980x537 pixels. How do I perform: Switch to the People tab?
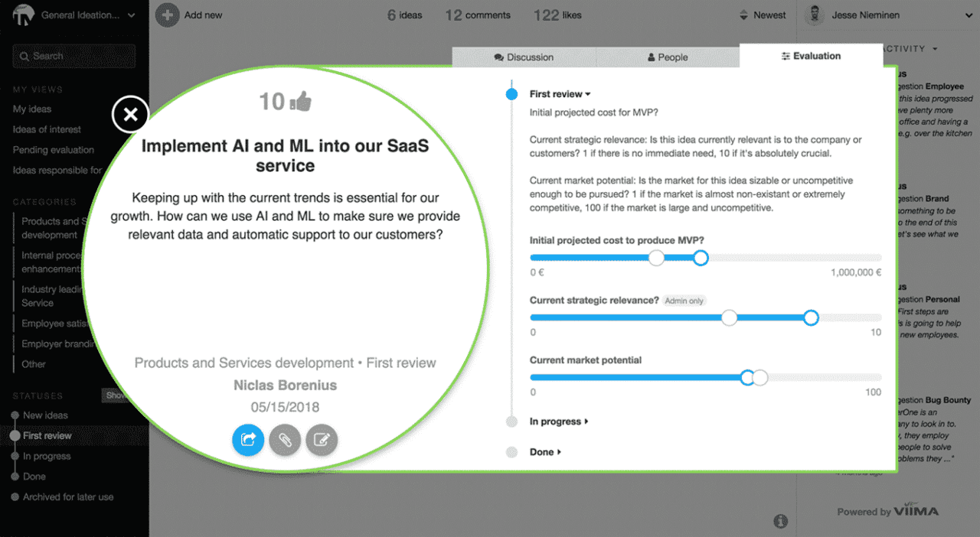click(x=668, y=57)
